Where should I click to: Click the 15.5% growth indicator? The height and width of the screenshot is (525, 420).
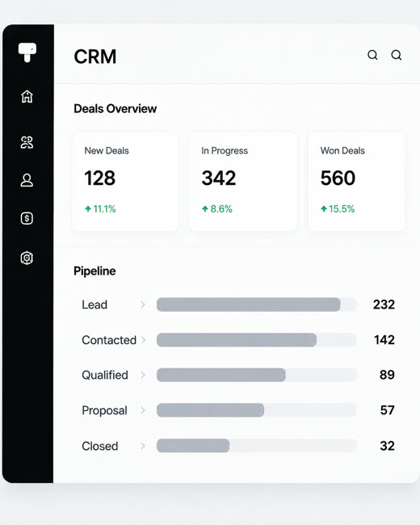click(x=338, y=209)
